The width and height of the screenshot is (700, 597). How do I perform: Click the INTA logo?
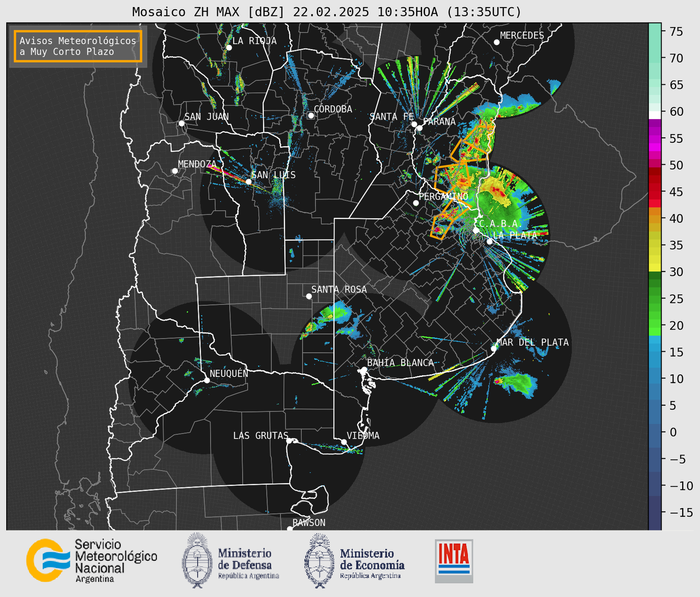pyautogui.click(x=454, y=561)
